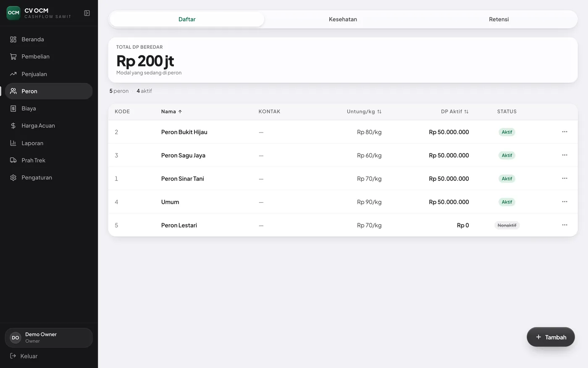Screen dimensions: 588x368
Task: Click the OCM logo badge
Action: 13,13
